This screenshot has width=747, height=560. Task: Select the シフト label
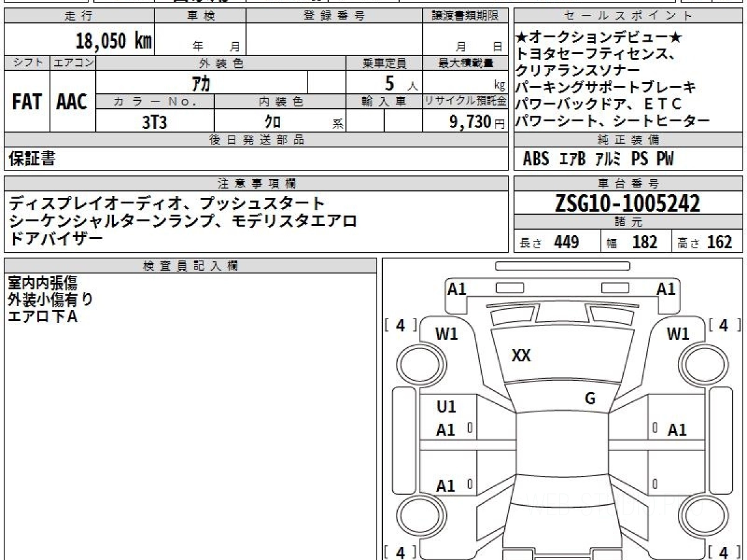coord(27,63)
